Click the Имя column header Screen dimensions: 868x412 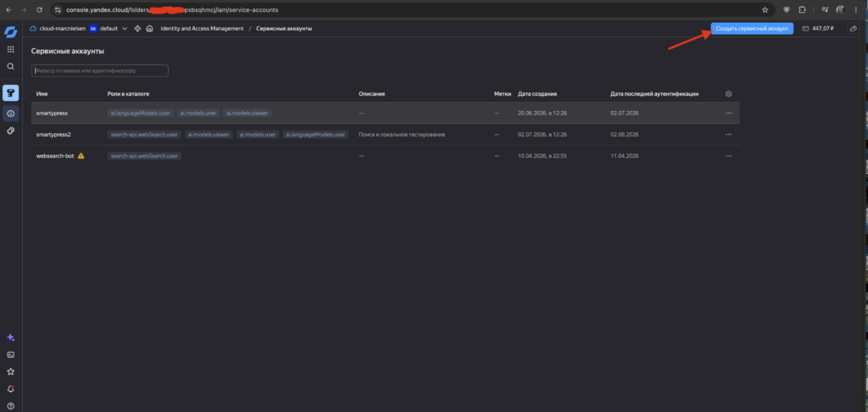point(42,94)
